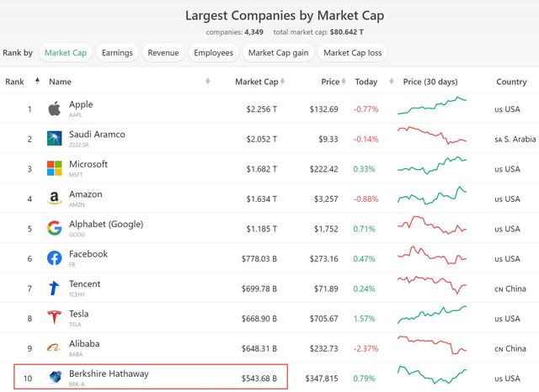Select the Earnings ranking tab
Screen dimensions: 539x392
(x=117, y=53)
